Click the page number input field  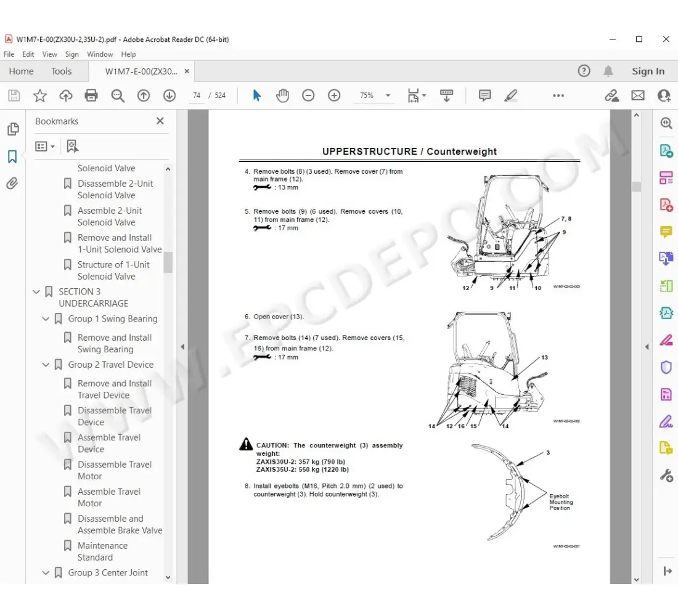[x=197, y=95]
